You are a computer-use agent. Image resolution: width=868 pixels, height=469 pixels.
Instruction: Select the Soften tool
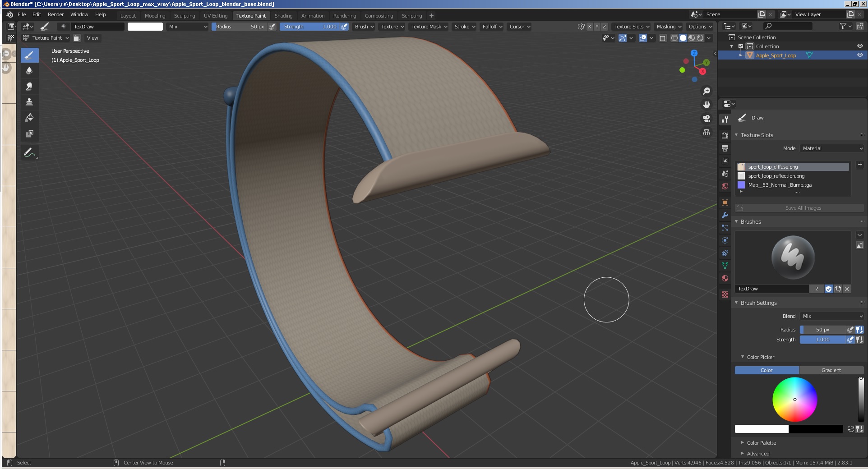(x=29, y=71)
